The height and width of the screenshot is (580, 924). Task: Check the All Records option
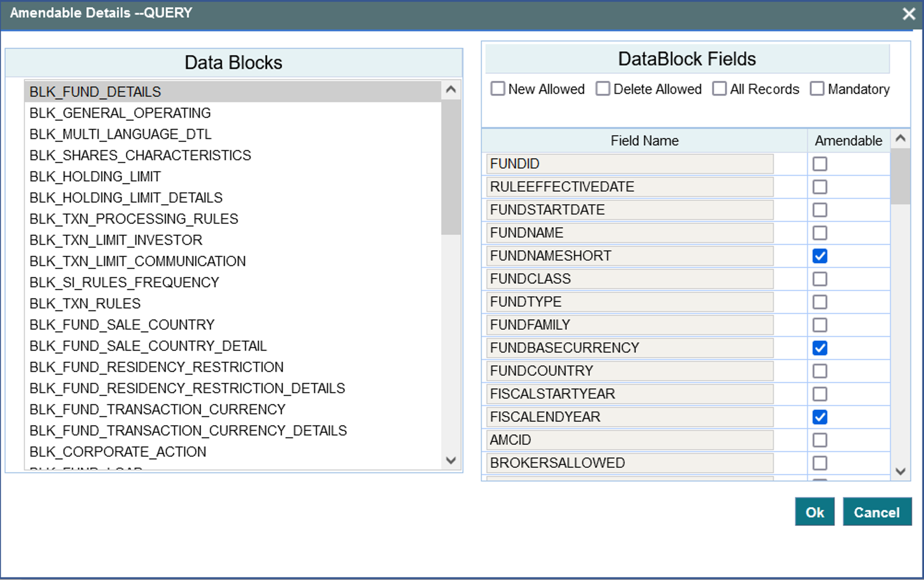pyautogui.click(x=719, y=89)
